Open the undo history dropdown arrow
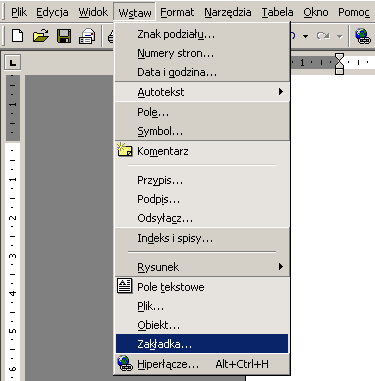 tap(305, 36)
